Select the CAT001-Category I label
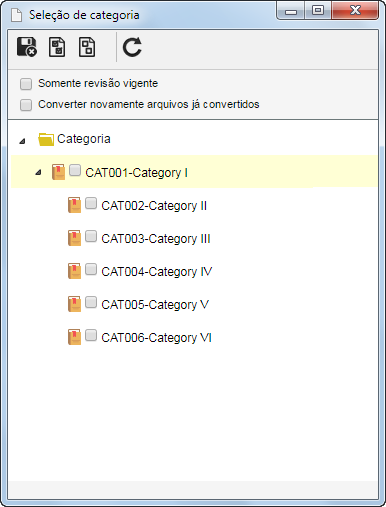The image size is (386, 507). [136, 173]
